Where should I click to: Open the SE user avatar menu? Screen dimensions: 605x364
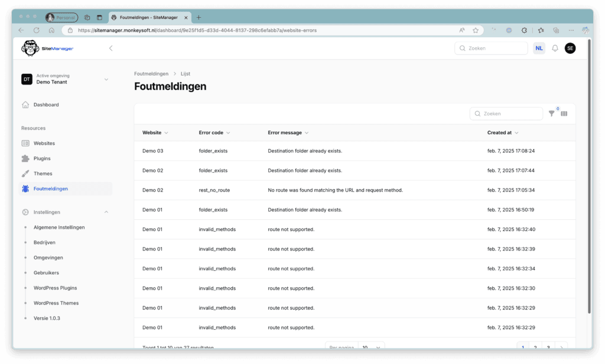point(570,48)
